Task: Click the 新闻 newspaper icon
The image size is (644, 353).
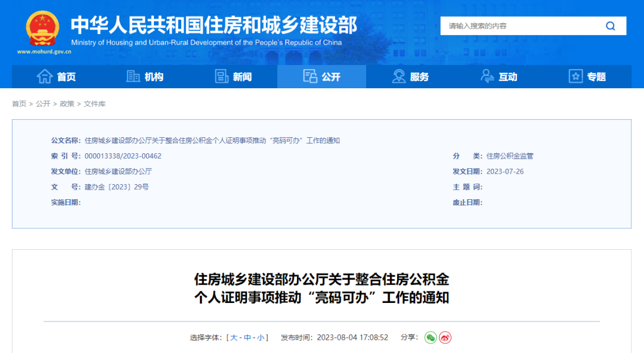Action: pos(222,76)
